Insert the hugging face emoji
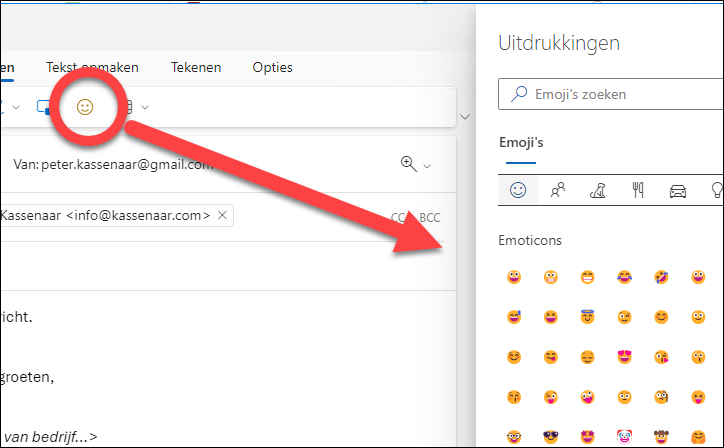The width and height of the screenshot is (724, 448). point(698,437)
